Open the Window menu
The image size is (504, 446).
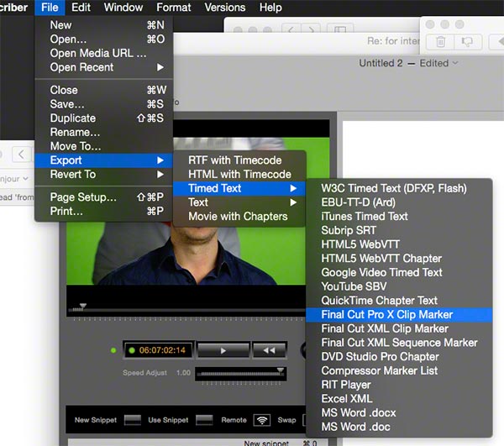click(123, 8)
